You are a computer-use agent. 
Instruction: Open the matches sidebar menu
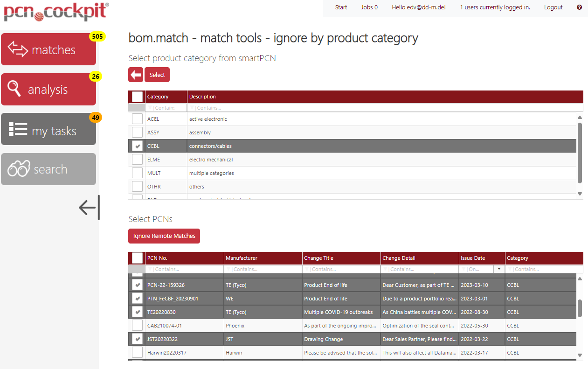click(48, 49)
